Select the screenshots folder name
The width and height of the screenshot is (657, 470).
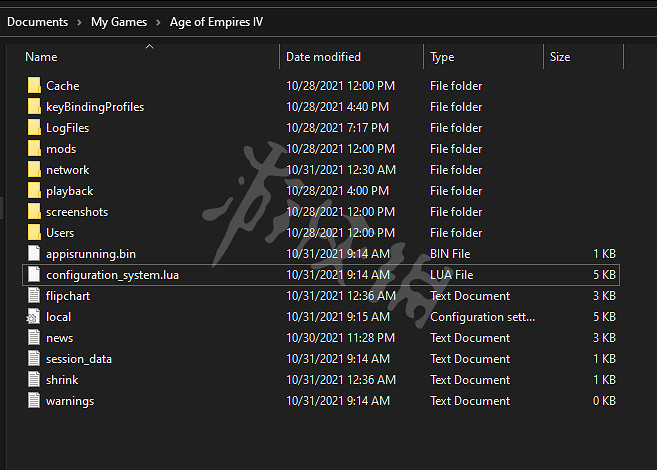click(x=77, y=212)
